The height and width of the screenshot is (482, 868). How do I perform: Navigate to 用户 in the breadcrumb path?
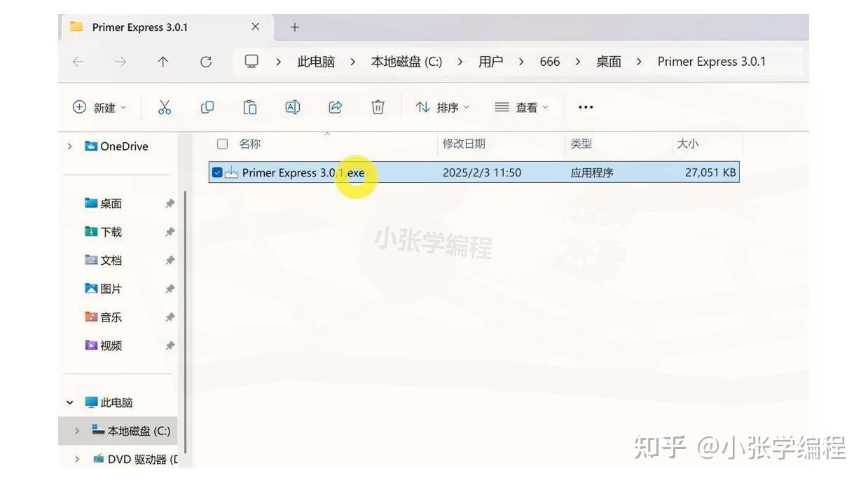coord(491,62)
